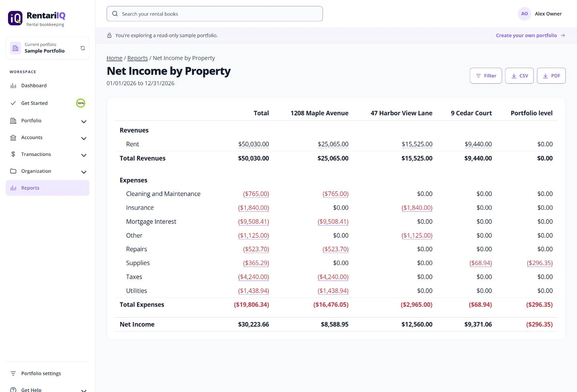Open the Dashboard menu item

click(47, 86)
